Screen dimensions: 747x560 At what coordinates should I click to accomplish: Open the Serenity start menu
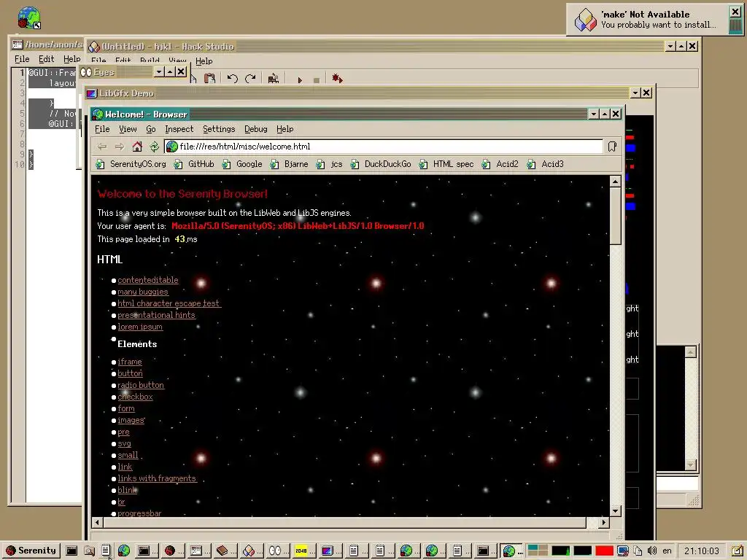click(31, 551)
